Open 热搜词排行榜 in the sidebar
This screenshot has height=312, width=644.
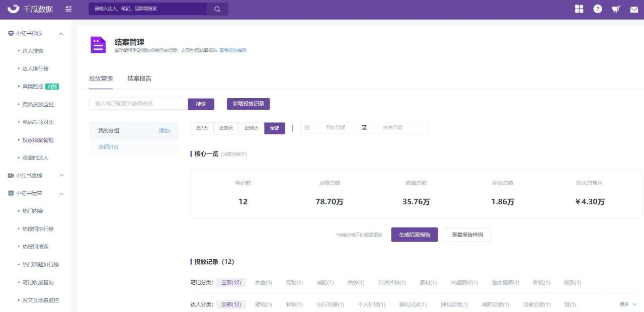[38, 229]
